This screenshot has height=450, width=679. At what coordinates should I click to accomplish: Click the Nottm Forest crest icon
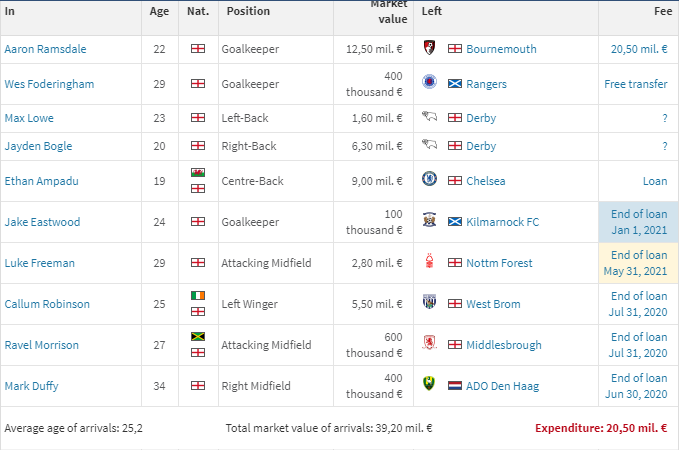tap(429, 261)
